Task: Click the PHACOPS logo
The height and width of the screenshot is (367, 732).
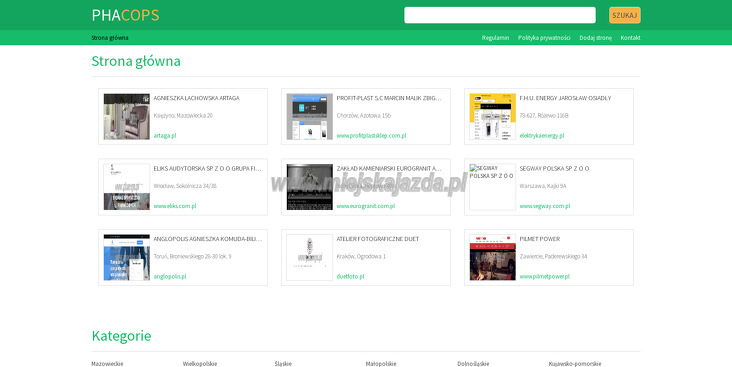Action: [125, 15]
